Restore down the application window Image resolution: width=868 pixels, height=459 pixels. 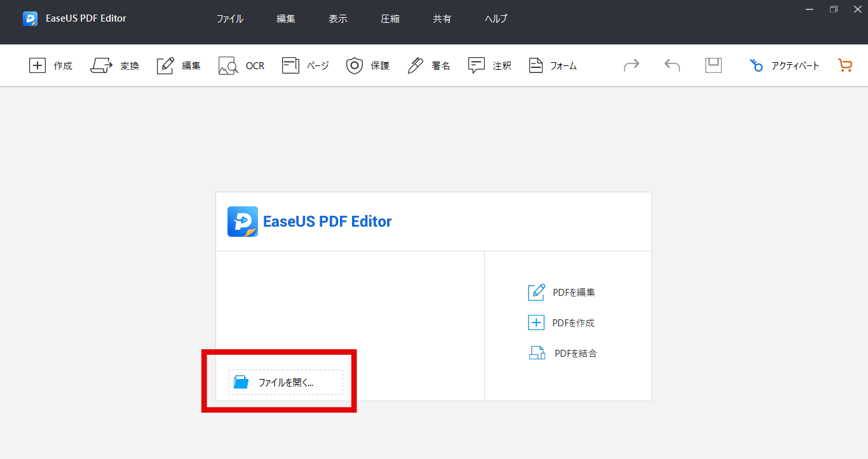pyautogui.click(x=833, y=9)
